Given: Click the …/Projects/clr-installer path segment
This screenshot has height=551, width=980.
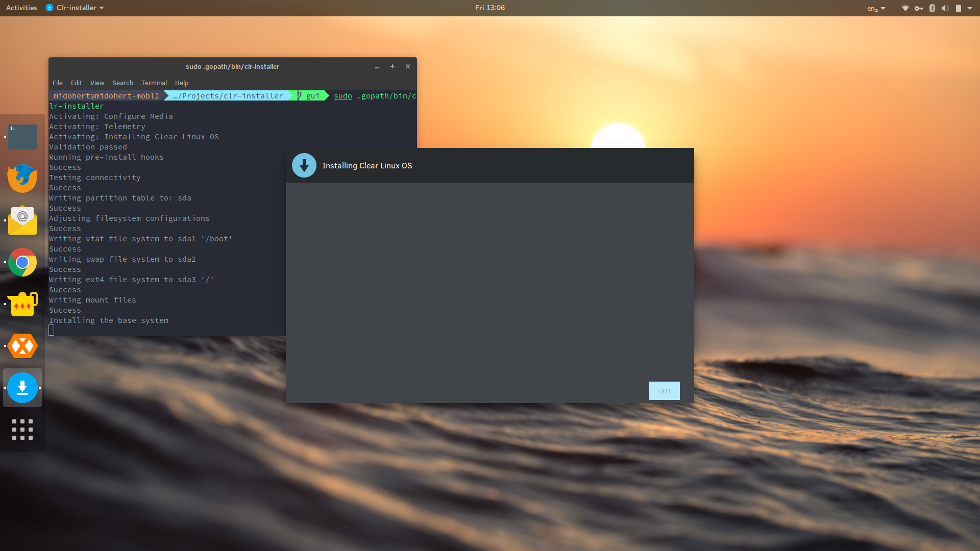Looking at the screenshot, I should tap(228, 96).
